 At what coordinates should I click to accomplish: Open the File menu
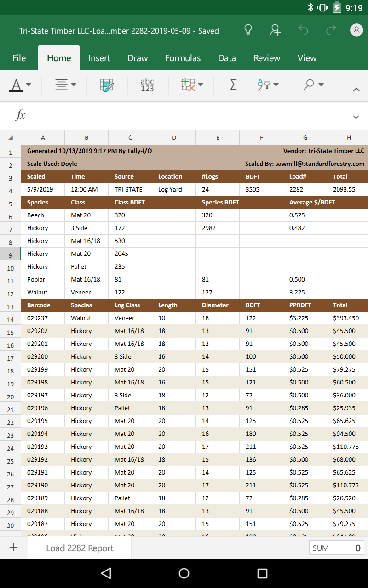pyautogui.click(x=19, y=58)
